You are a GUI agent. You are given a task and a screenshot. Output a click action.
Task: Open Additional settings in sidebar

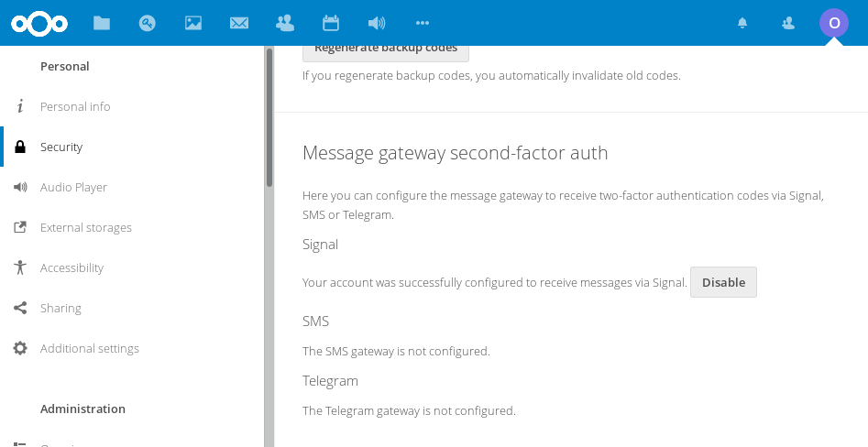click(x=90, y=348)
